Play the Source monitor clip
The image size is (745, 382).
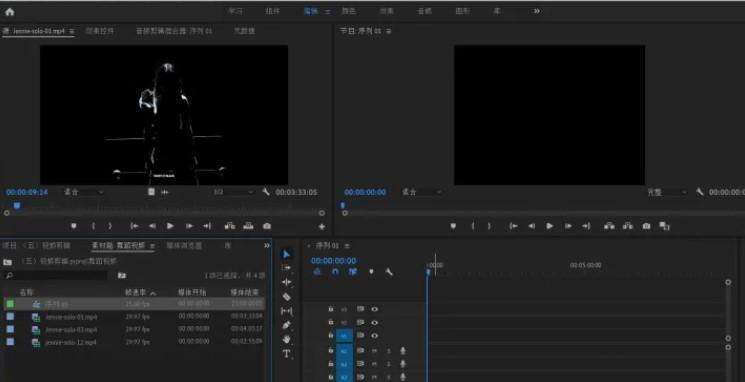(x=170, y=226)
